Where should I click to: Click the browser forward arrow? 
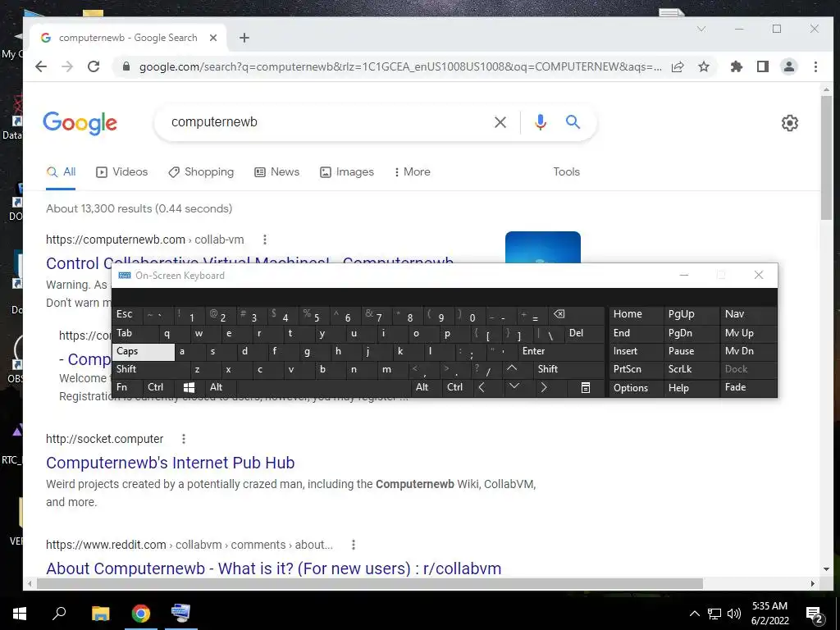(67, 66)
